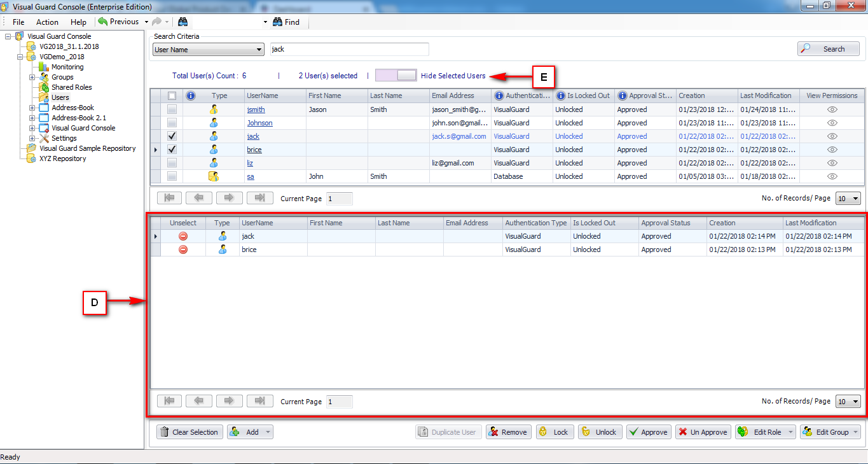The width and height of the screenshot is (868, 464).
Task: Click the info icon beside Is Locked Out header
Action: coord(560,95)
